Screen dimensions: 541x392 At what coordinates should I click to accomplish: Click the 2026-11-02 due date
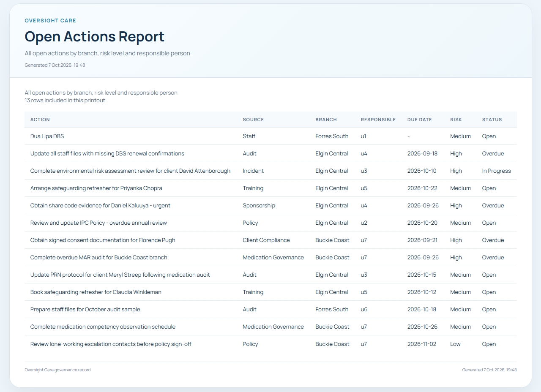pos(422,344)
